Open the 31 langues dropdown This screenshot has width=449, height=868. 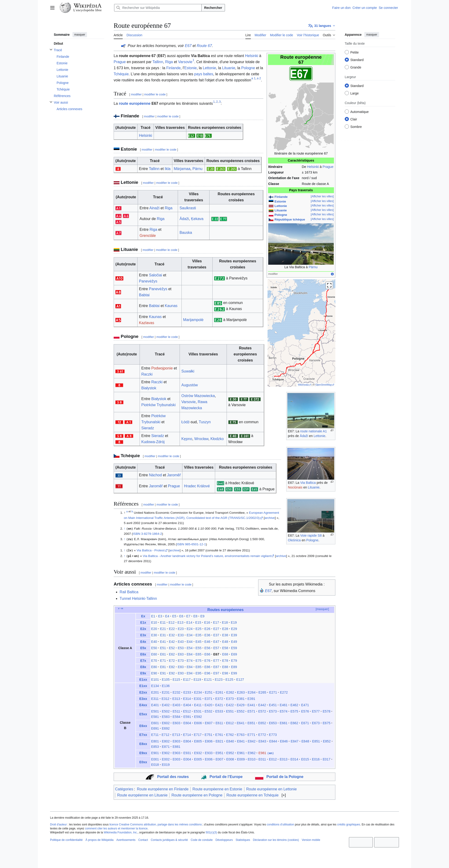[x=322, y=26]
